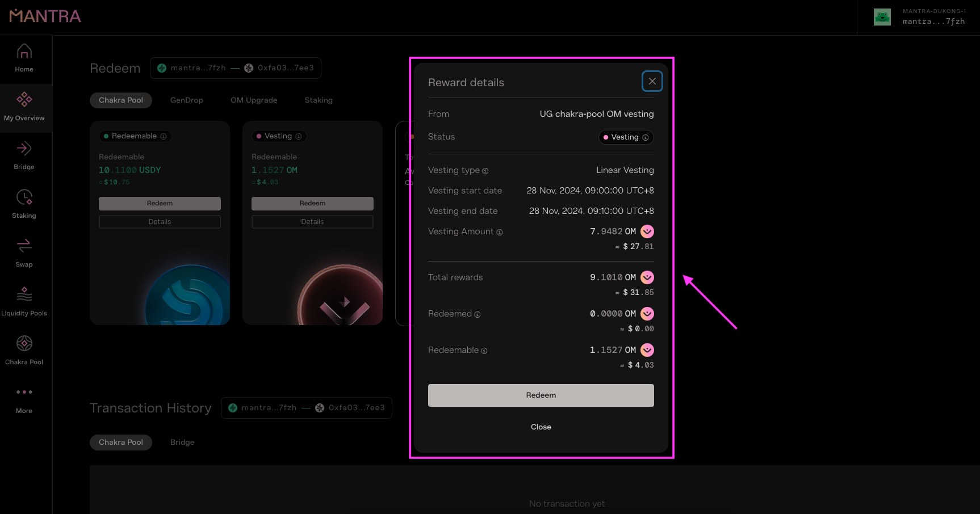Go to Bridge in the sidebar
This screenshot has width=980, height=514.
pos(24,156)
